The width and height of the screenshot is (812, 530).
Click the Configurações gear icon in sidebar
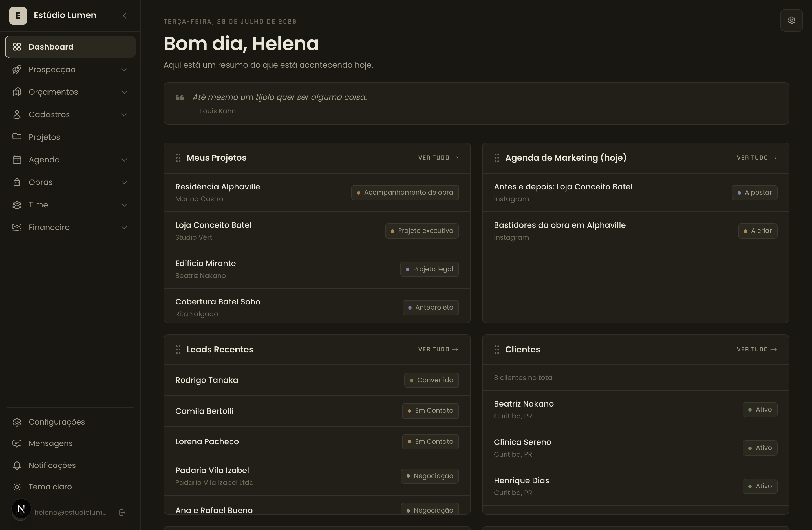click(x=17, y=422)
